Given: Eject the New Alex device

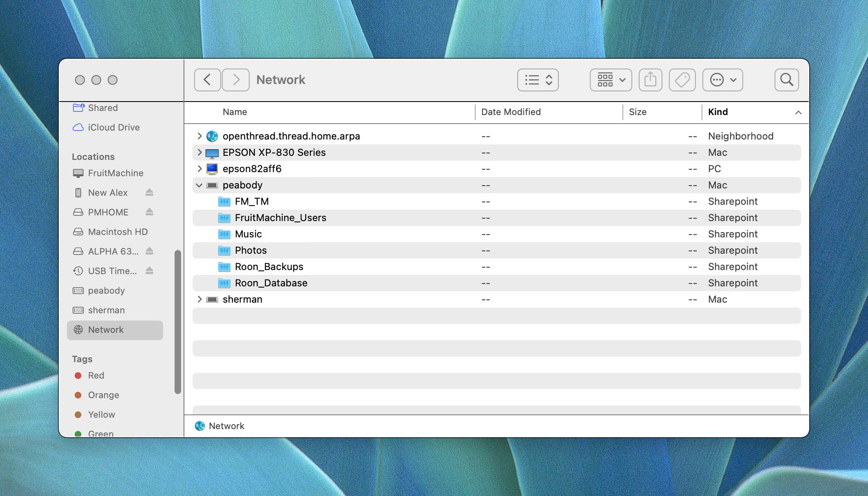Looking at the screenshot, I should tap(149, 193).
